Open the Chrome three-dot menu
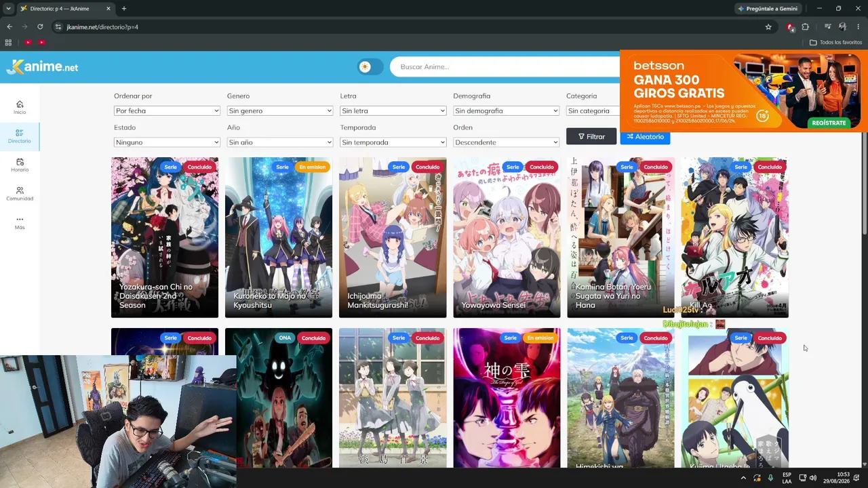Screen dimensions: 868x488 pos(859,27)
